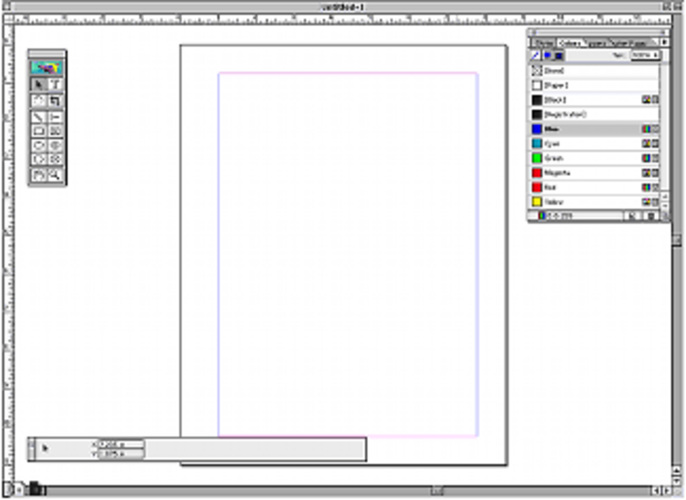The height and width of the screenshot is (500, 686).
Task: Select the Rotating tool in the toolbox
Action: tap(38, 101)
